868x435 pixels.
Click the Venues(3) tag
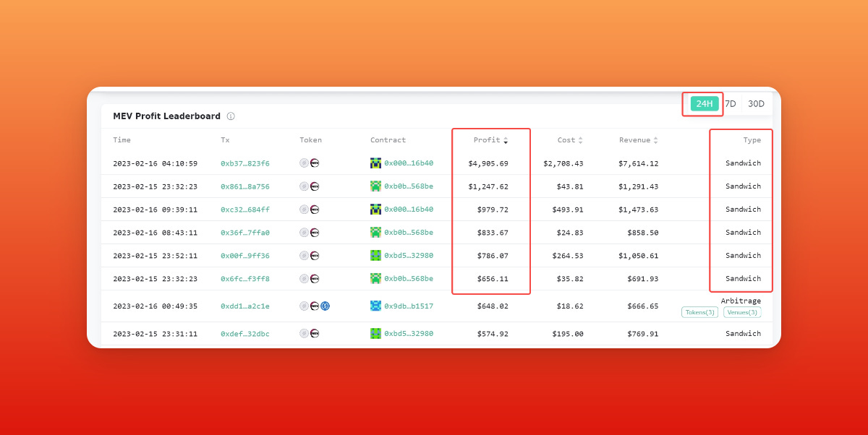tap(742, 312)
